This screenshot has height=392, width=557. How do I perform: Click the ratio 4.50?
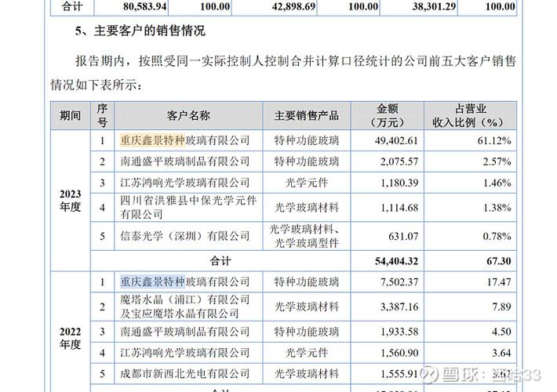tap(501, 332)
